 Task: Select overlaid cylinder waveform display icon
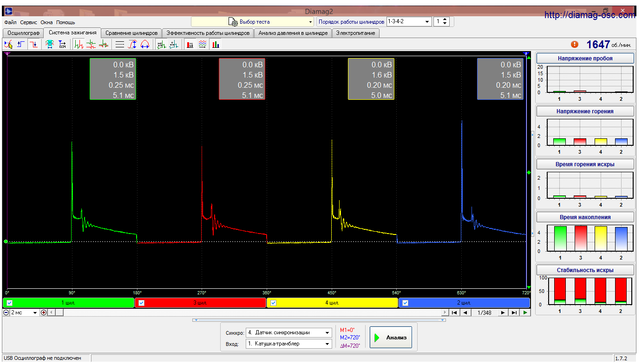click(x=104, y=45)
